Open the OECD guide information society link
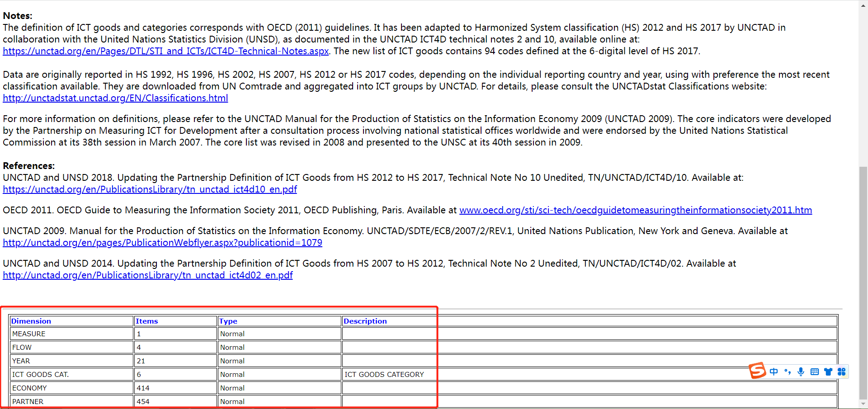Viewport: 868px width, 409px height. coord(636,210)
